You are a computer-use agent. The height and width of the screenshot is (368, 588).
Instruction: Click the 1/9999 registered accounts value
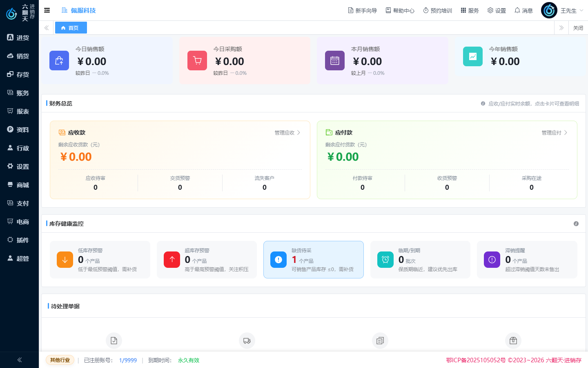pyautogui.click(x=128, y=360)
